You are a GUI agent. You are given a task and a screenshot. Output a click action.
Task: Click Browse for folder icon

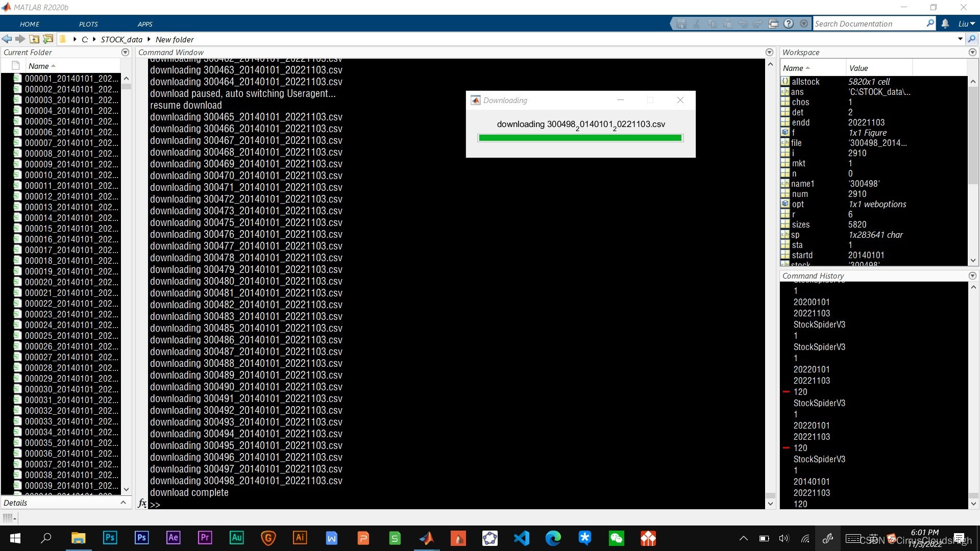click(x=48, y=39)
